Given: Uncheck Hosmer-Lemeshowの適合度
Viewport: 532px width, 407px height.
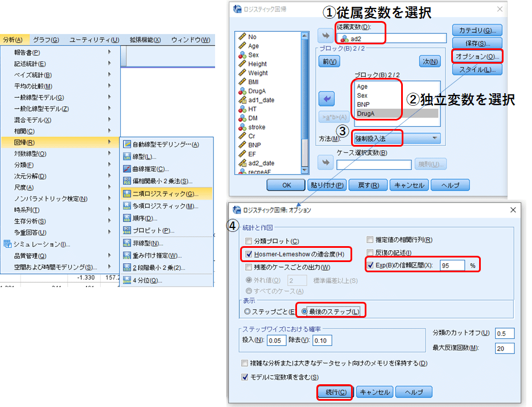Looking at the screenshot, I should [x=249, y=254].
